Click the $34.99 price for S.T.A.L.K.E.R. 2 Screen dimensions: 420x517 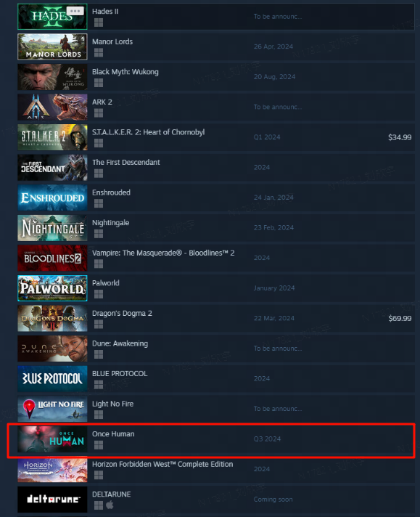(x=400, y=137)
